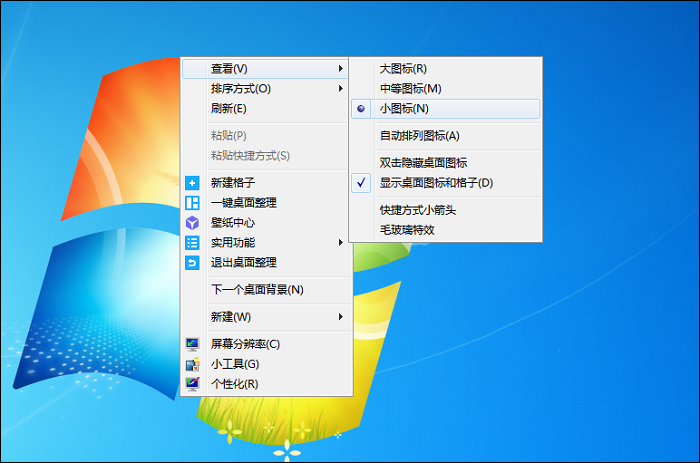This screenshot has height=463, width=700.
Task: Expand the 新建(W) submenu arrow
Action: [341, 317]
